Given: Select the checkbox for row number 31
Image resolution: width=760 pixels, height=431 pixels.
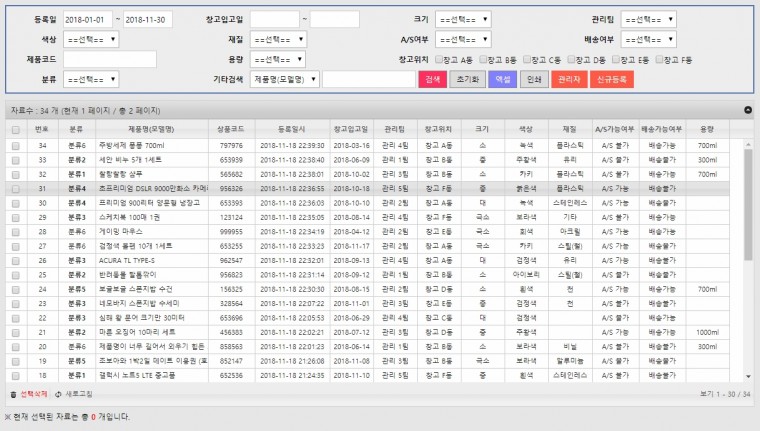Looking at the screenshot, I should [15, 187].
